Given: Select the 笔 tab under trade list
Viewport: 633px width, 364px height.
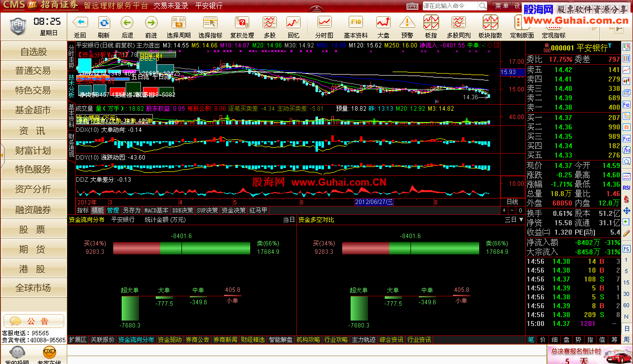Looking at the screenshot, I should point(531,340).
